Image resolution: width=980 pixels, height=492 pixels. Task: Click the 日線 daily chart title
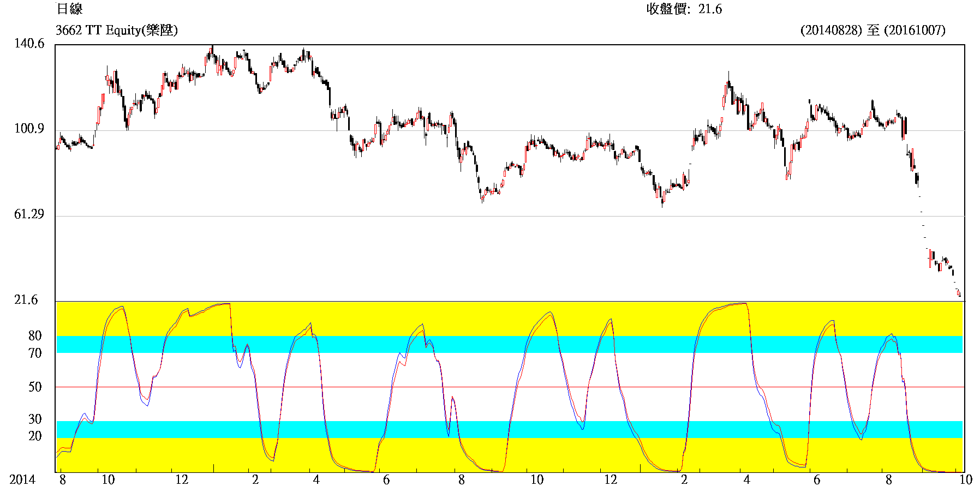[69, 9]
